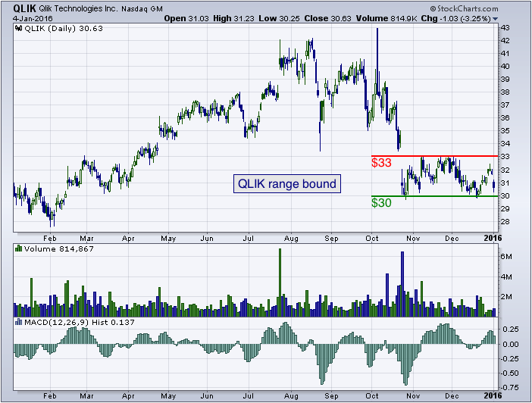Viewport: 532px width, 403px height.
Task: Click the -0.75 MACD axis label
Action: (x=509, y=387)
